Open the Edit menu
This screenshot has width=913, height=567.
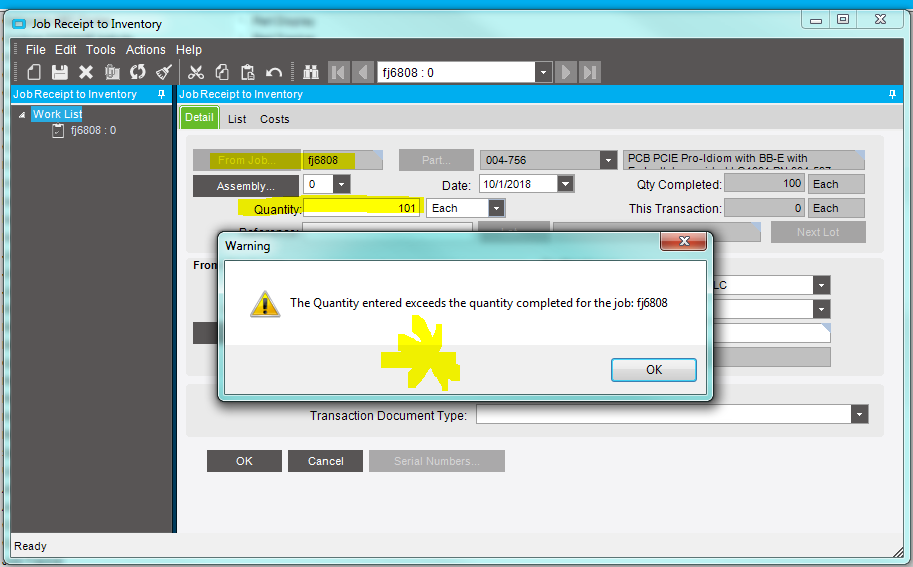pyautogui.click(x=66, y=50)
